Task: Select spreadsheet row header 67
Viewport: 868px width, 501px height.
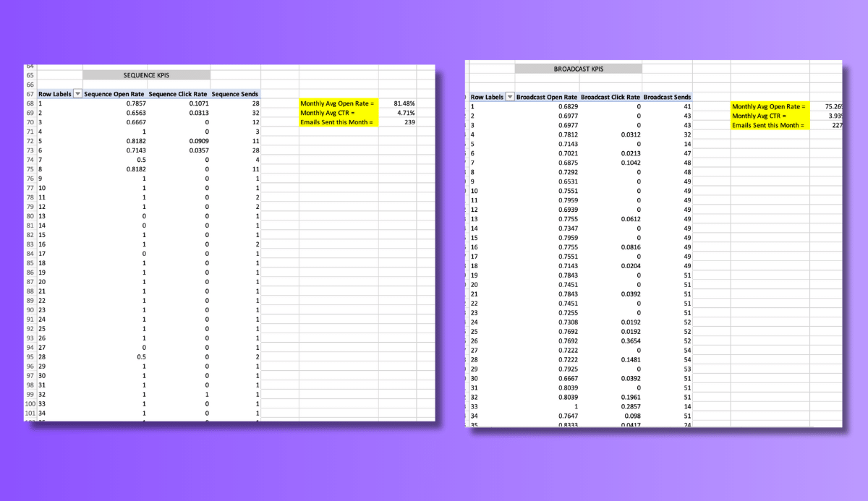Action: [x=30, y=94]
